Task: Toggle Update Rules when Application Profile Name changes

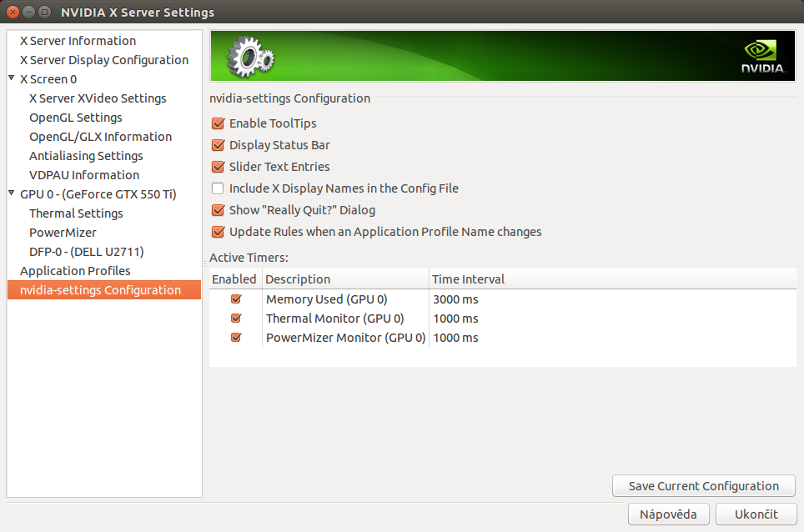Action: point(218,232)
